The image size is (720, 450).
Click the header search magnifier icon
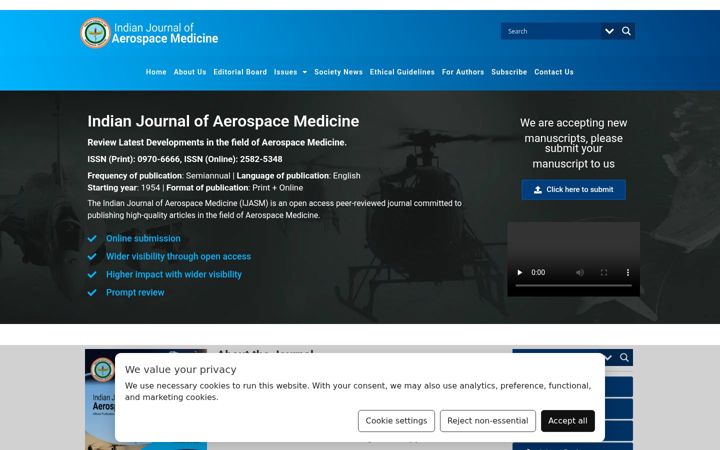626,31
